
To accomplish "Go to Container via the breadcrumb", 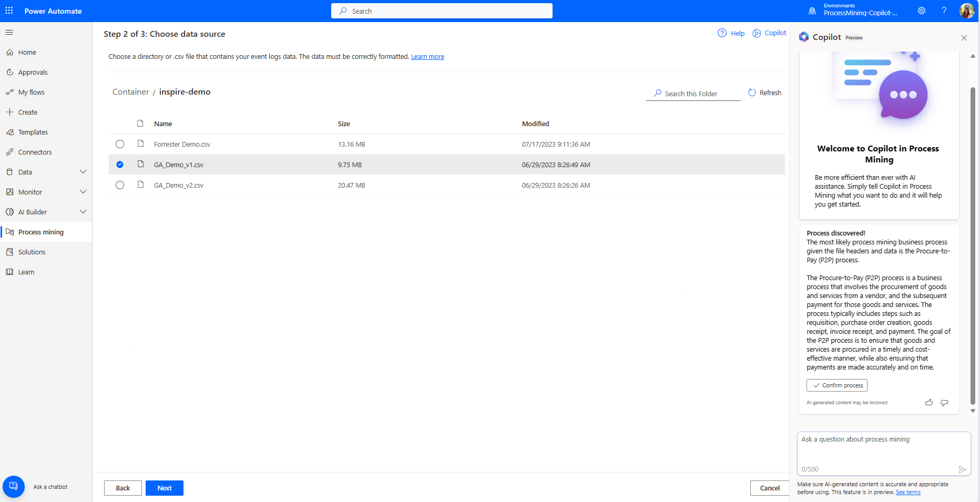I will [x=130, y=91].
